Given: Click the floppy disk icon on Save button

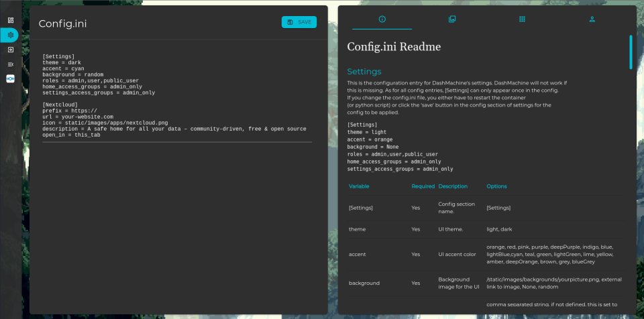Looking at the screenshot, I should point(290,22).
